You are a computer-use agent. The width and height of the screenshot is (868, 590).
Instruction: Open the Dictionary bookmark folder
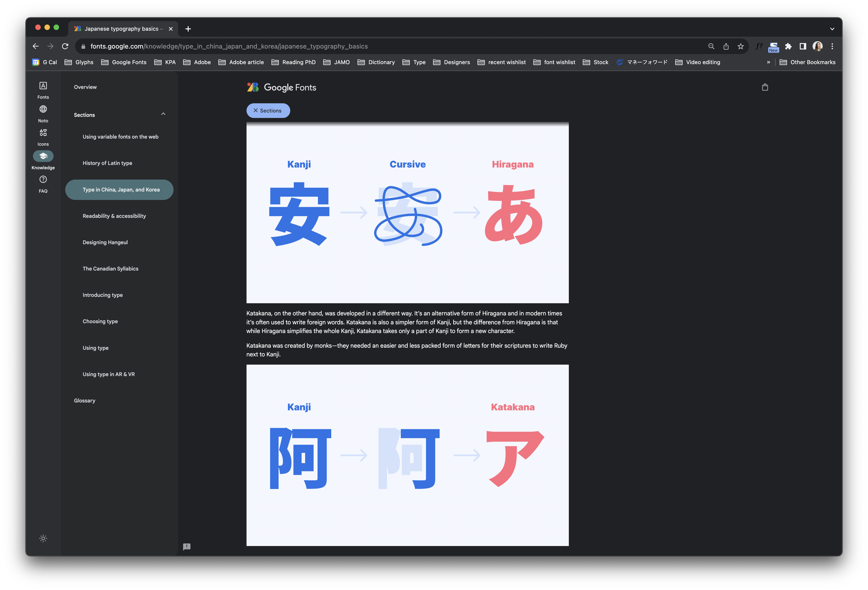click(376, 62)
